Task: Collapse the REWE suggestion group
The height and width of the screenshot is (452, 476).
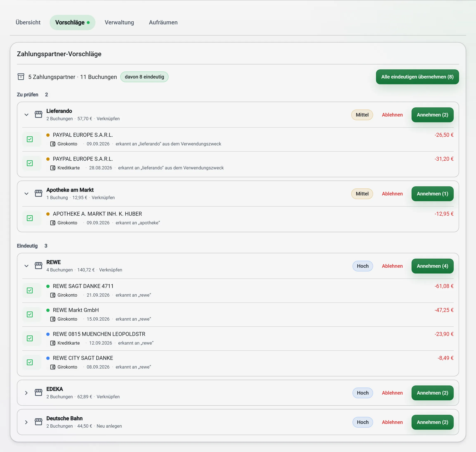Action: pos(26,266)
